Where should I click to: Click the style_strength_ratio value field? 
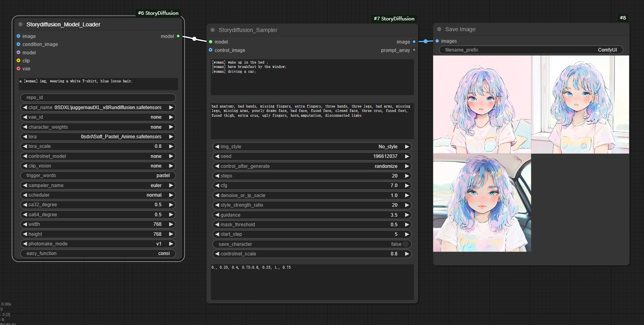tap(312, 205)
